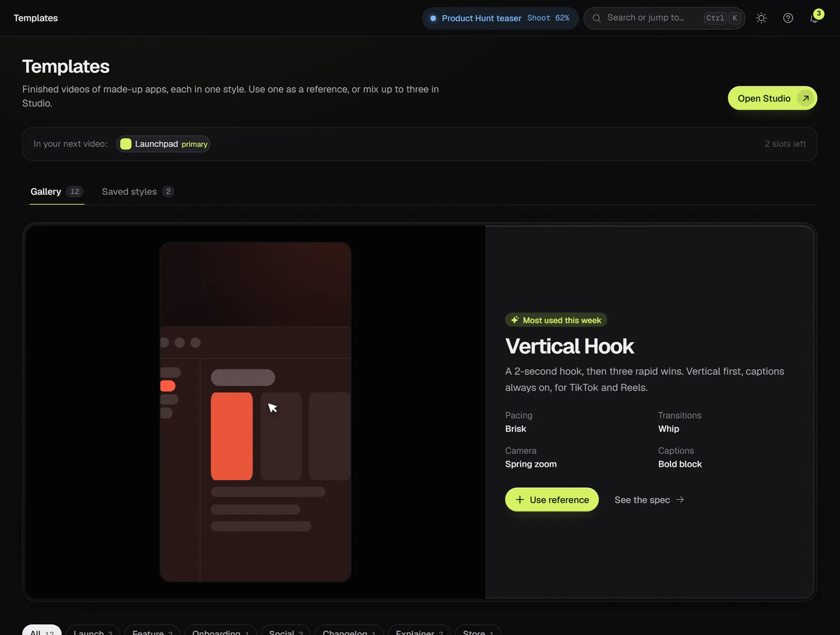The image size is (840, 635).
Task: Click the arrow next to See the spec
Action: [x=680, y=500]
